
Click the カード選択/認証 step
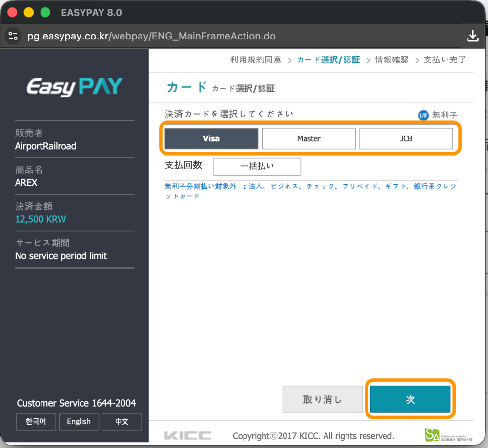click(x=328, y=59)
